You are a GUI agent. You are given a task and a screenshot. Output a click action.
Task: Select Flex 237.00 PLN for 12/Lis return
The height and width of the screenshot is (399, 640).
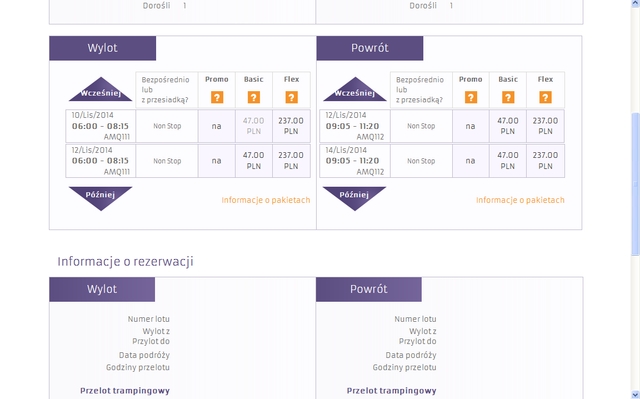(x=545, y=126)
